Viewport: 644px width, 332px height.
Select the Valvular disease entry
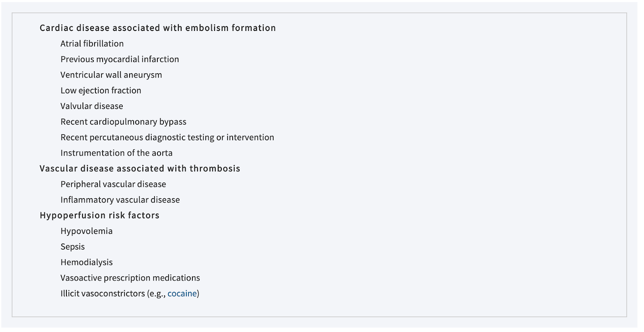[92, 106]
